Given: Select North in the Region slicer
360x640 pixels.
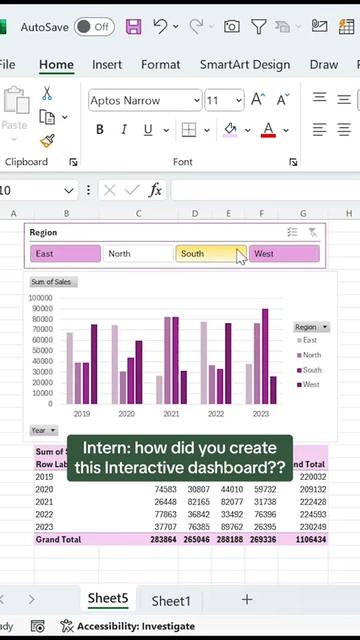Looking at the screenshot, I should pyautogui.click(x=138, y=253).
